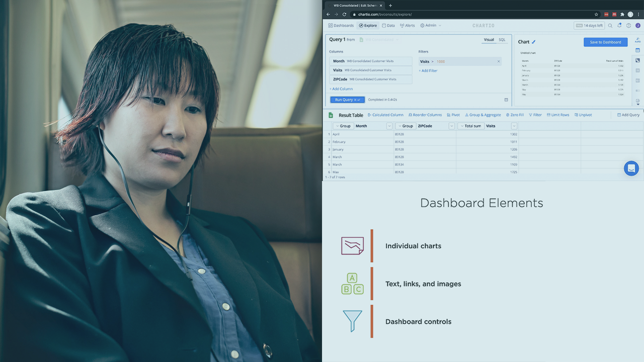Open the notifications bell icon

[x=619, y=26]
